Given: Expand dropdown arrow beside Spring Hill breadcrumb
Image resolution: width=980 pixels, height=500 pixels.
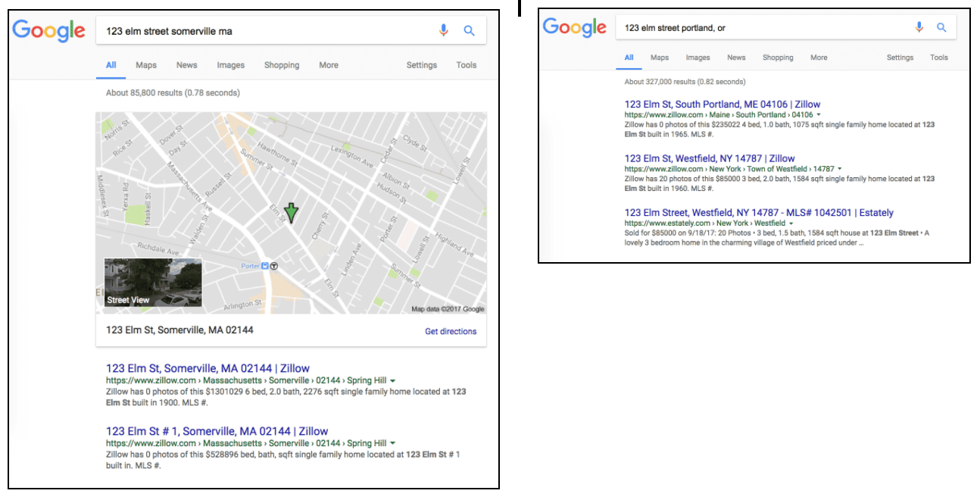Looking at the screenshot, I should 392,380.
